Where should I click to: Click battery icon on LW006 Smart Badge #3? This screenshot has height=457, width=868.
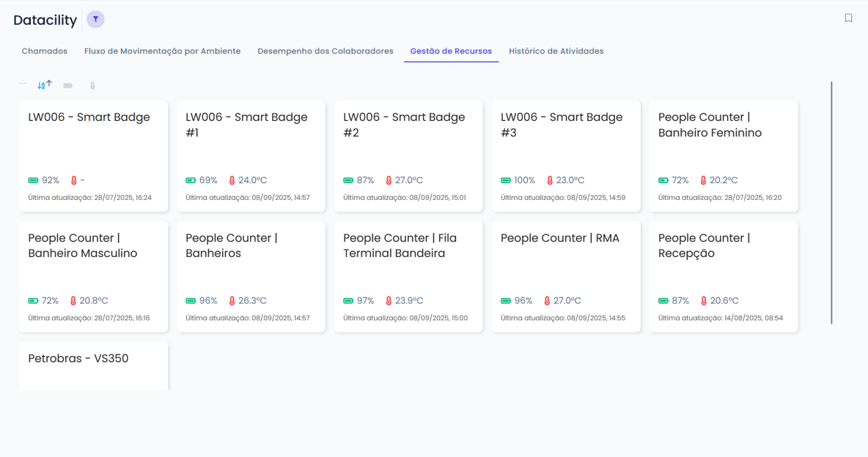click(506, 180)
